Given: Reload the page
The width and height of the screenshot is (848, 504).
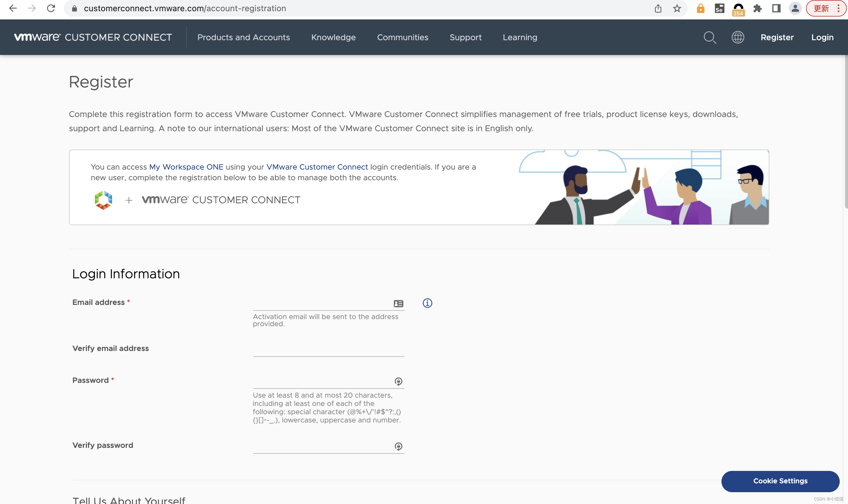Looking at the screenshot, I should (51, 9).
